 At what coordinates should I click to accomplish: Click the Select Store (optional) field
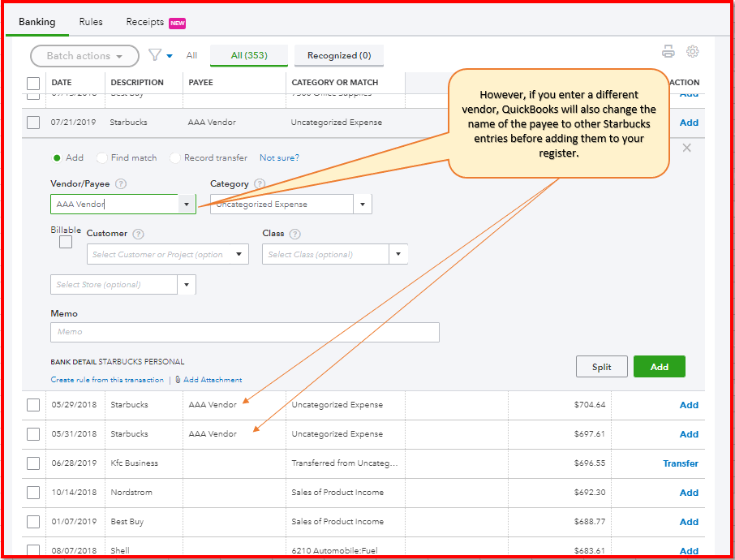[114, 285]
